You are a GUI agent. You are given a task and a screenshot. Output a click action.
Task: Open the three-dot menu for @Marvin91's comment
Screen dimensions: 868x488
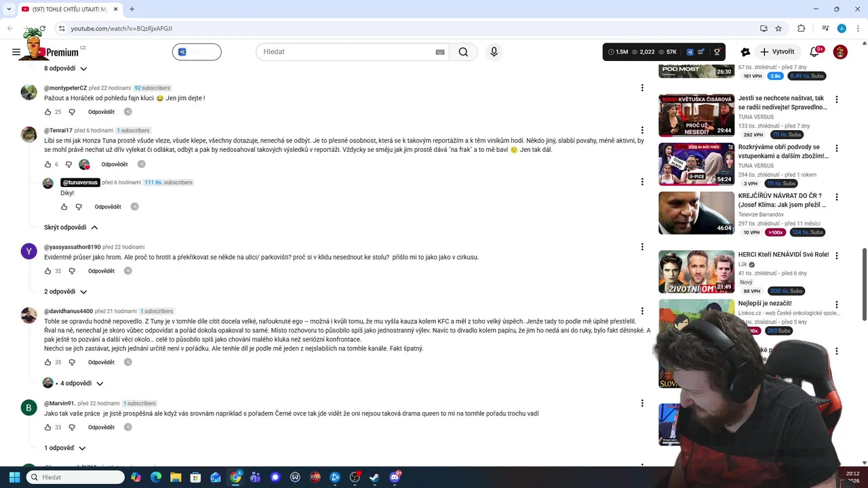642,403
